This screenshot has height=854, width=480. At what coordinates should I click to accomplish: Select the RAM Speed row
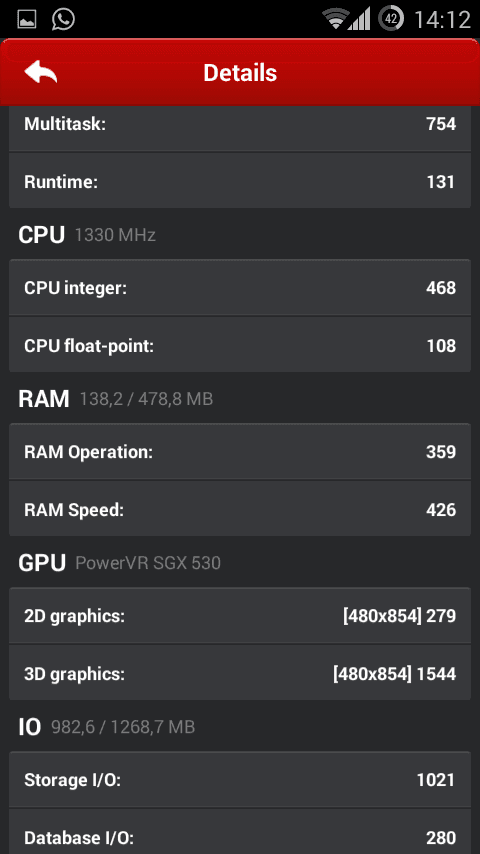[x=240, y=509]
